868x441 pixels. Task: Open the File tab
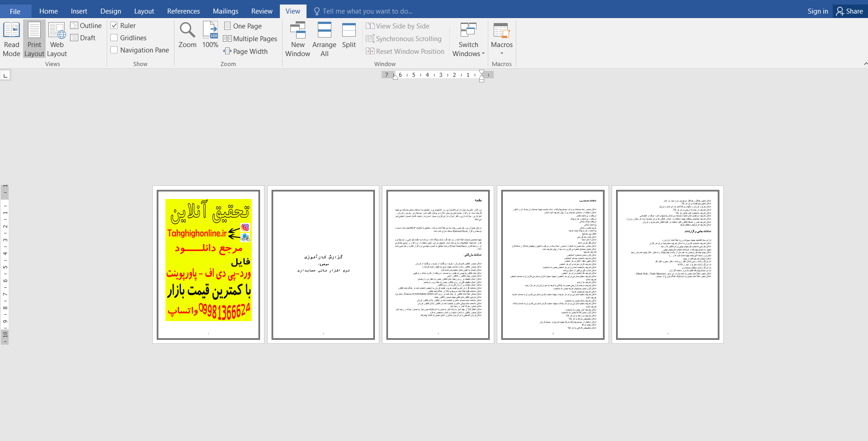click(x=15, y=11)
